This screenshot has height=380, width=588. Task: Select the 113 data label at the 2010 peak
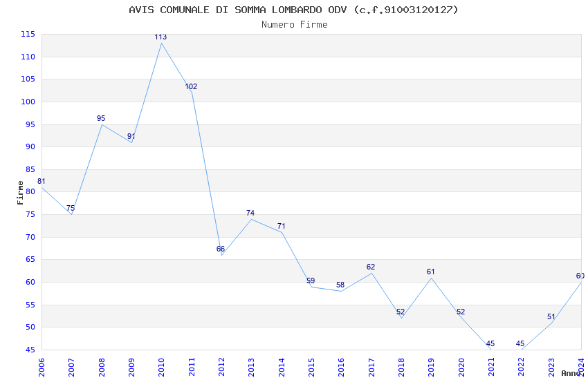(x=160, y=37)
